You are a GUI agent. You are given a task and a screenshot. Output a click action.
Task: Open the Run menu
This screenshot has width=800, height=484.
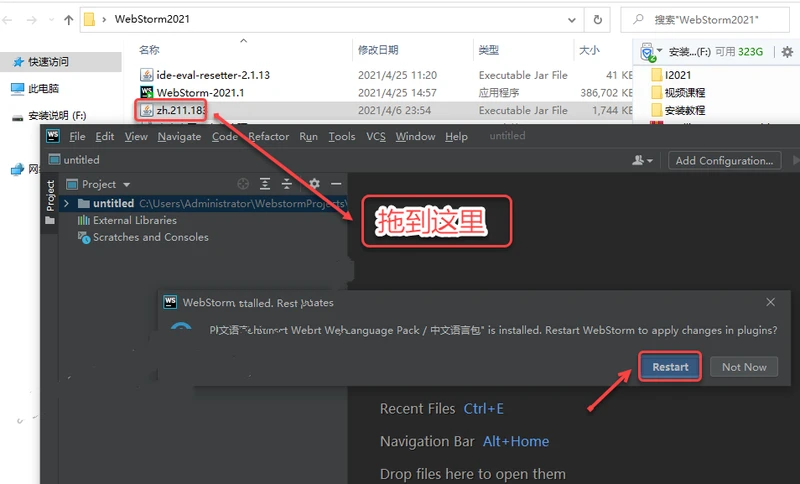(308, 136)
